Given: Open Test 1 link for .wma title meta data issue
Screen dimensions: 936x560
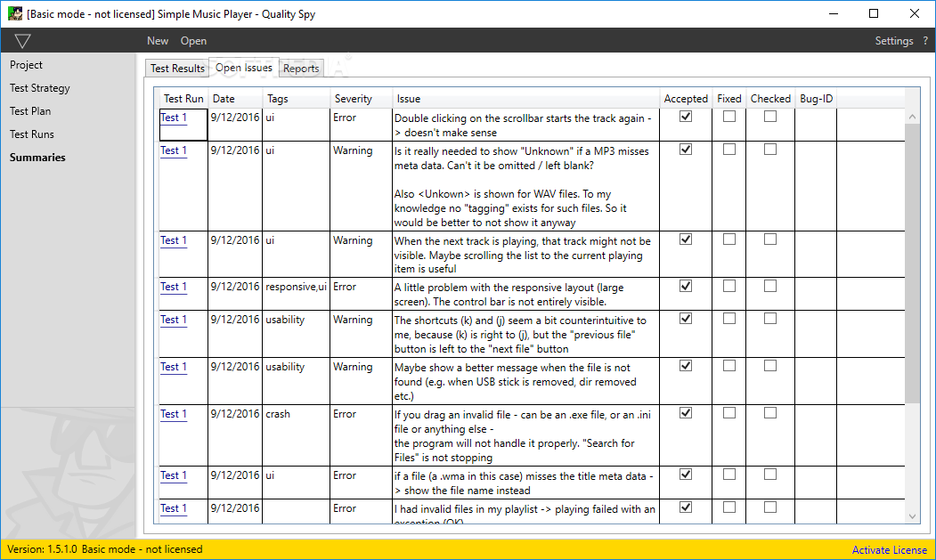Looking at the screenshot, I should 173,475.
